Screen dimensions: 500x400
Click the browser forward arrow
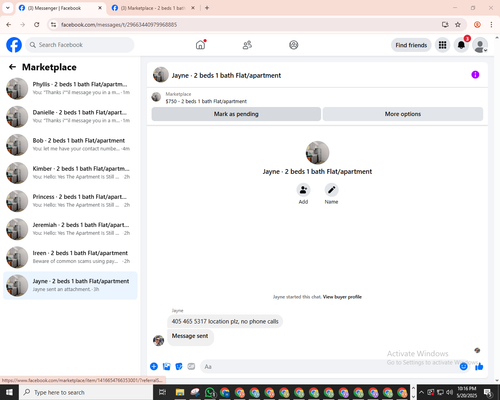point(23,24)
